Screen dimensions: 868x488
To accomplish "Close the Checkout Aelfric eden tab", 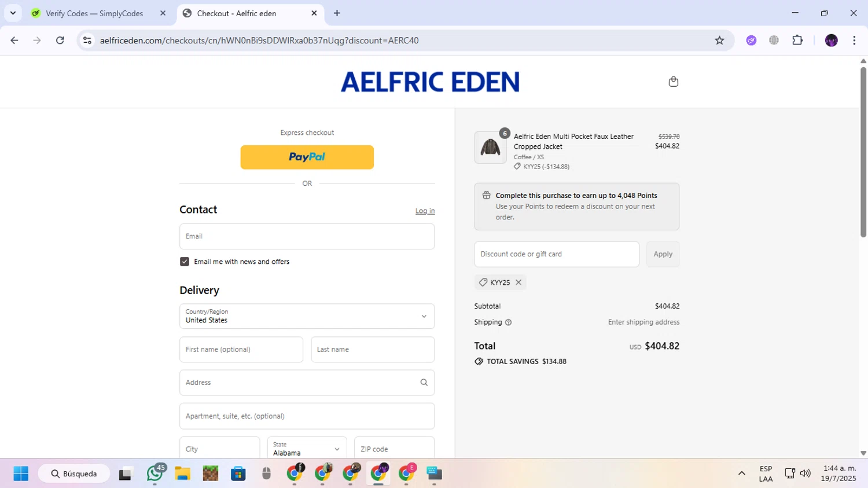I will (314, 13).
